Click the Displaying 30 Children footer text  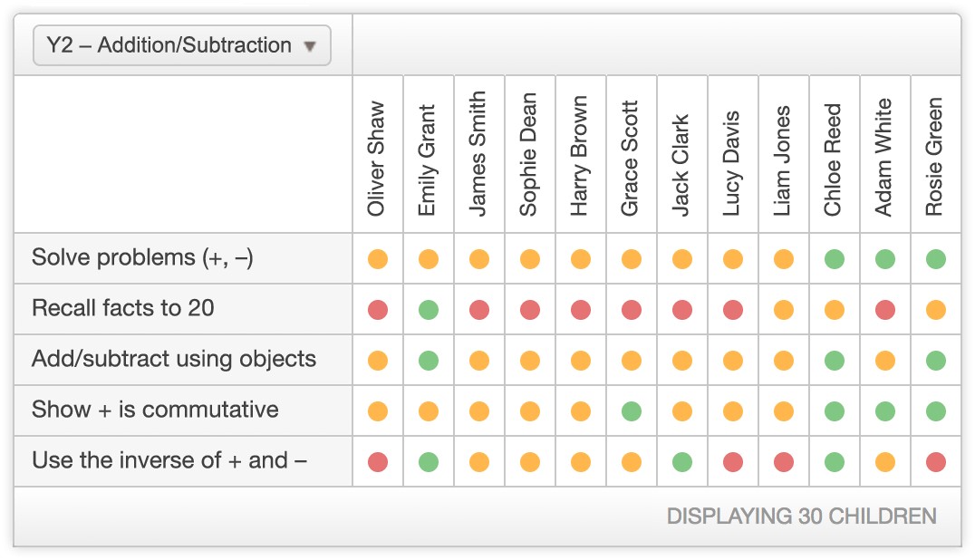tap(802, 516)
